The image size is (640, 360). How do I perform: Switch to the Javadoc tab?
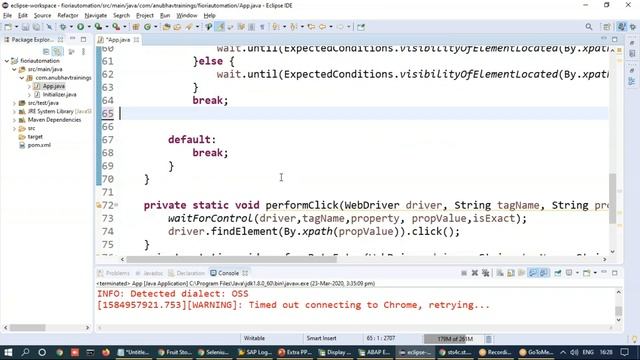[149, 273]
